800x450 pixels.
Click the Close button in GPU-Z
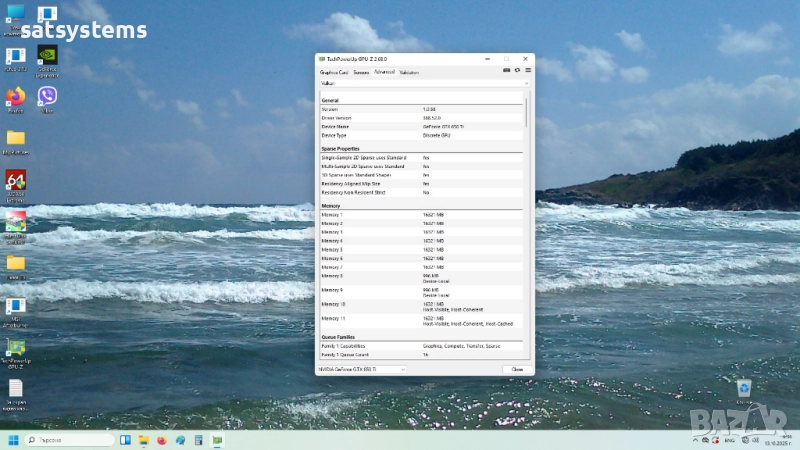coord(517,369)
